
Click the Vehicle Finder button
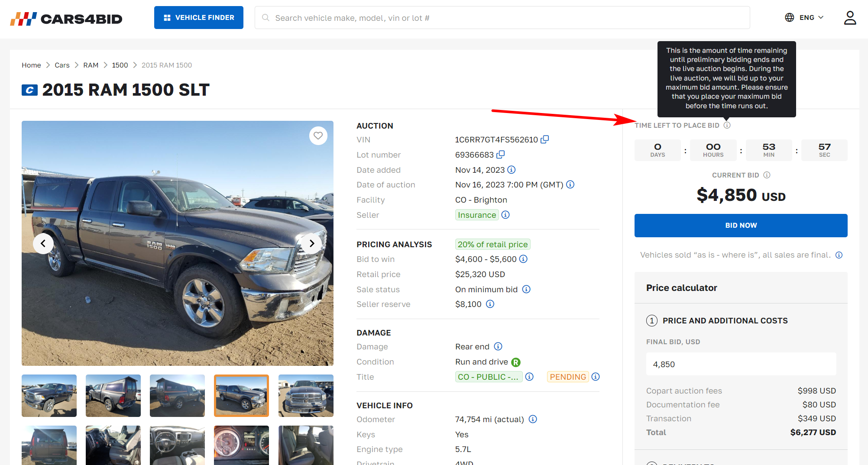[x=199, y=18]
